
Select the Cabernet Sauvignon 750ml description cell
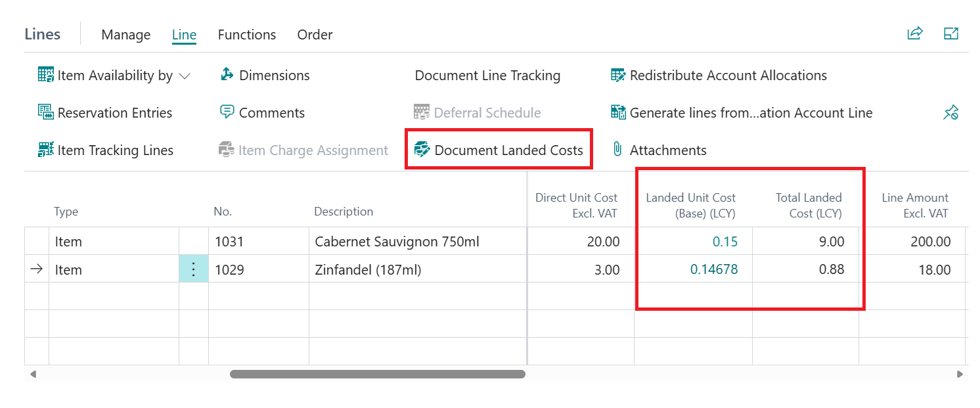point(397,242)
